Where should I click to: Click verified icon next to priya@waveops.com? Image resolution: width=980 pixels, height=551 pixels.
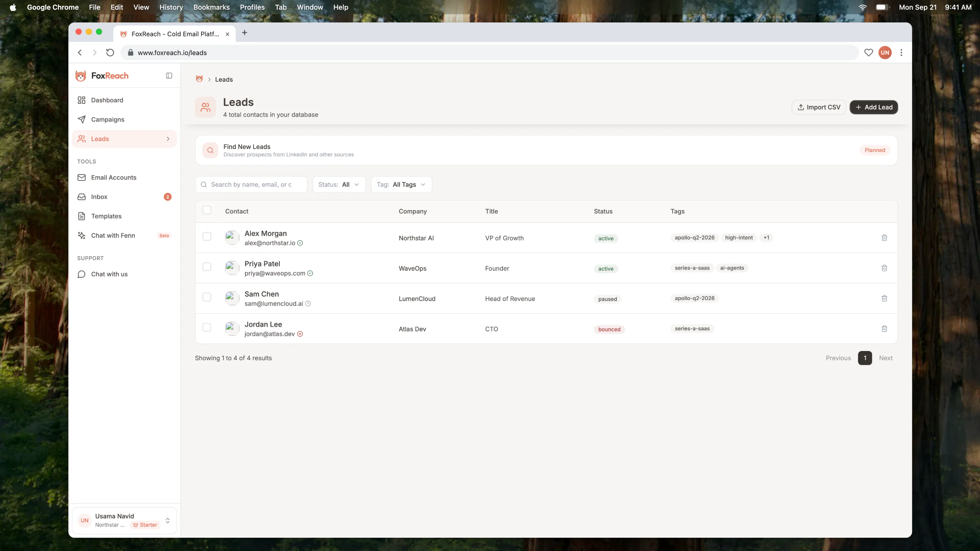[x=310, y=273]
